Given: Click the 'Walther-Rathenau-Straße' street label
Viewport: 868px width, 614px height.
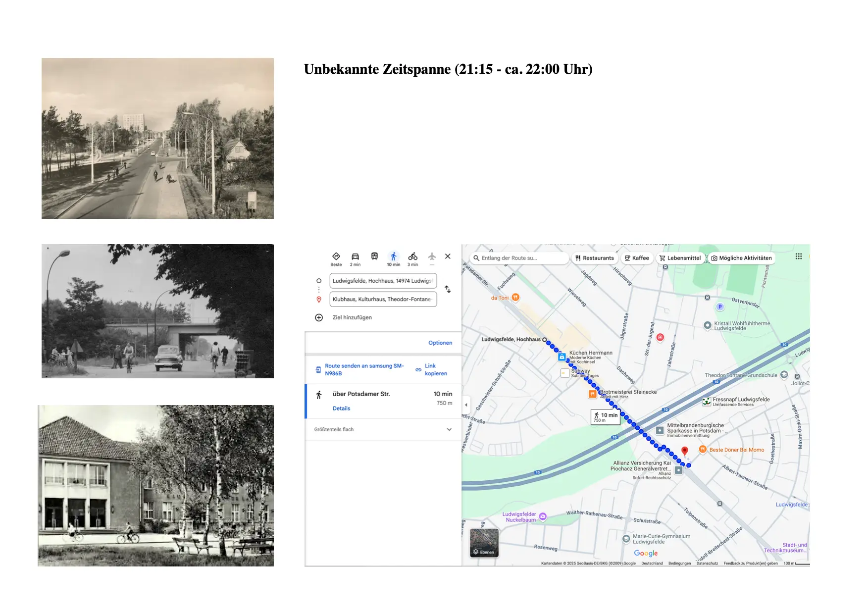Looking at the screenshot, I should click(x=594, y=515).
